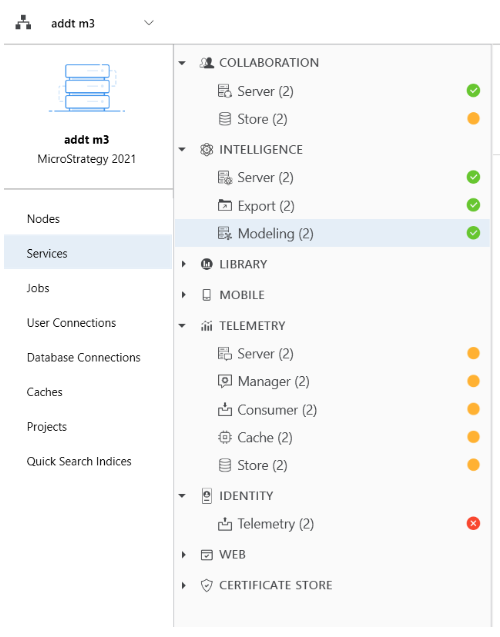Viewport: 500px width, 637px height.
Task: Click the orange status of Telemetry Consumer
Action: [x=473, y=409]
